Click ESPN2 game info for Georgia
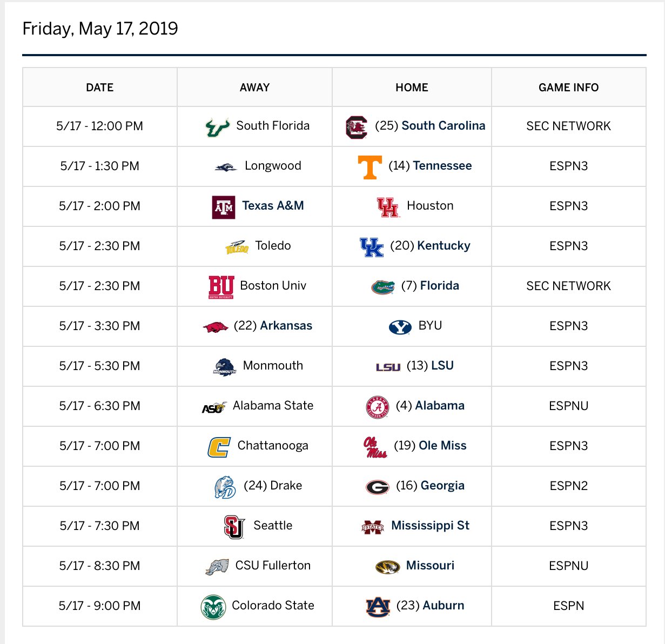 point(568,486)
